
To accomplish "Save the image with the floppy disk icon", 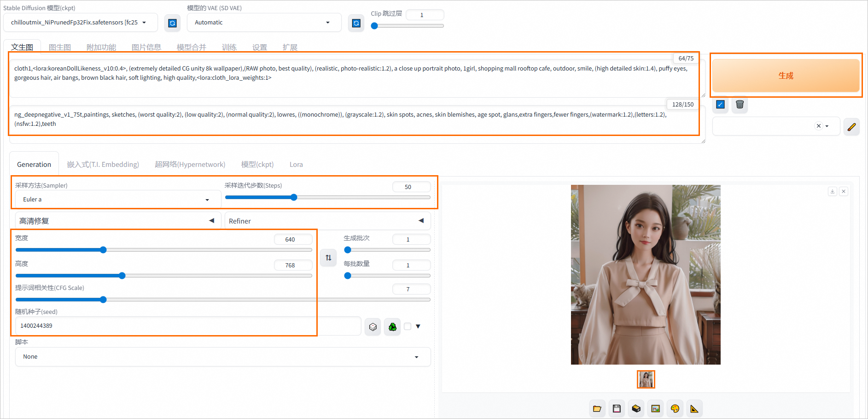I will pos(617,408).
